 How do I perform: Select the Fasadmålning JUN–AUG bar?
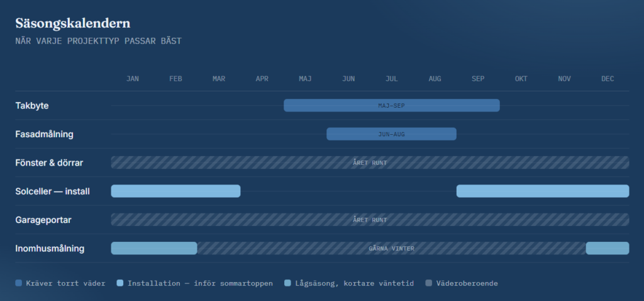pos(391,134)
